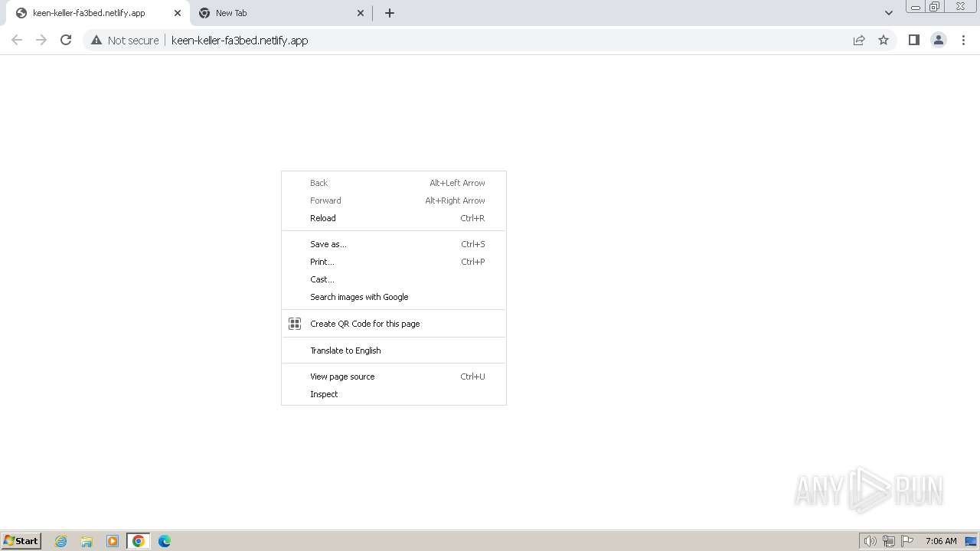
Task: Close the keen-keller-fa3bed.netlify.app tab
Action: 178,13
